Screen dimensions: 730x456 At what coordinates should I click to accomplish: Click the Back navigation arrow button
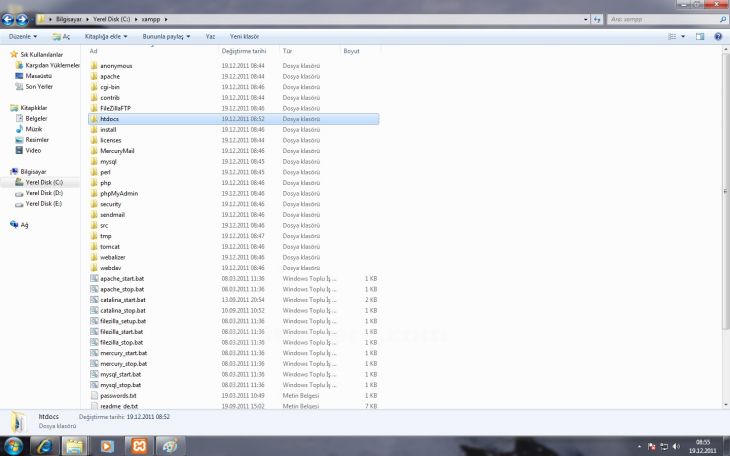click(x=9, y=19)
